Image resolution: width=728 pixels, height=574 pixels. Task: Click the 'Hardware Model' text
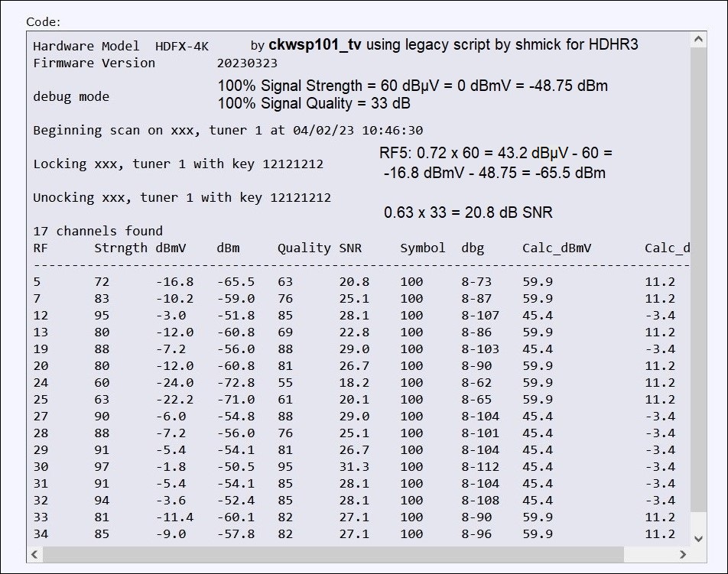coord(86,46)
